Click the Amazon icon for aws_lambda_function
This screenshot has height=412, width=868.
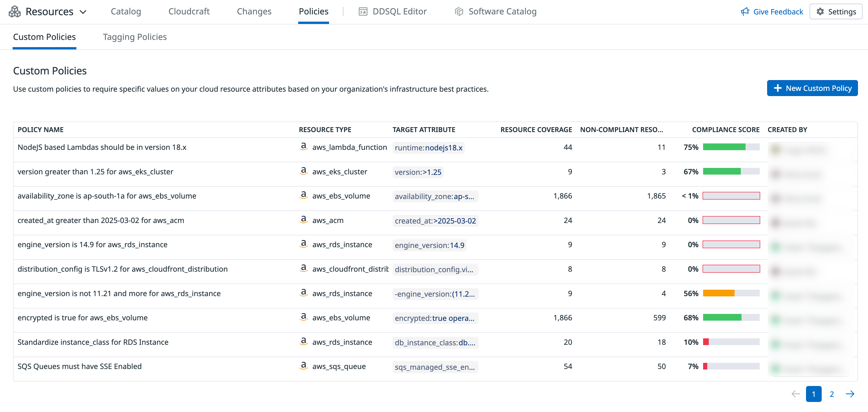(303, 147)
